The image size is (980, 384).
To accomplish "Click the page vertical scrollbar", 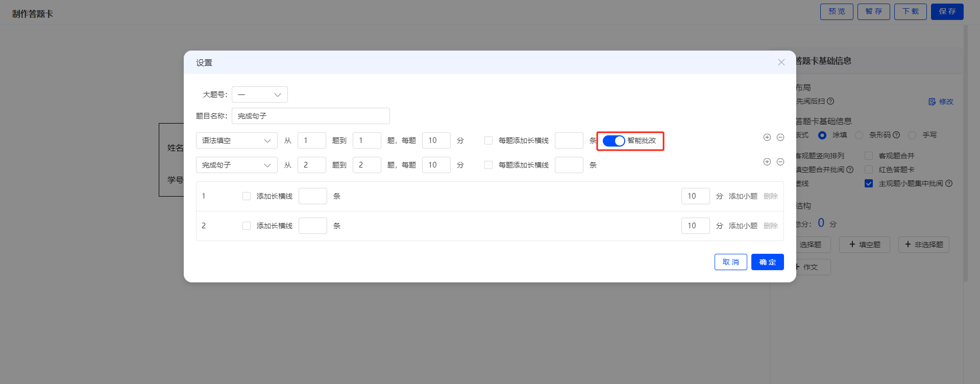I will tap(966, 153).
